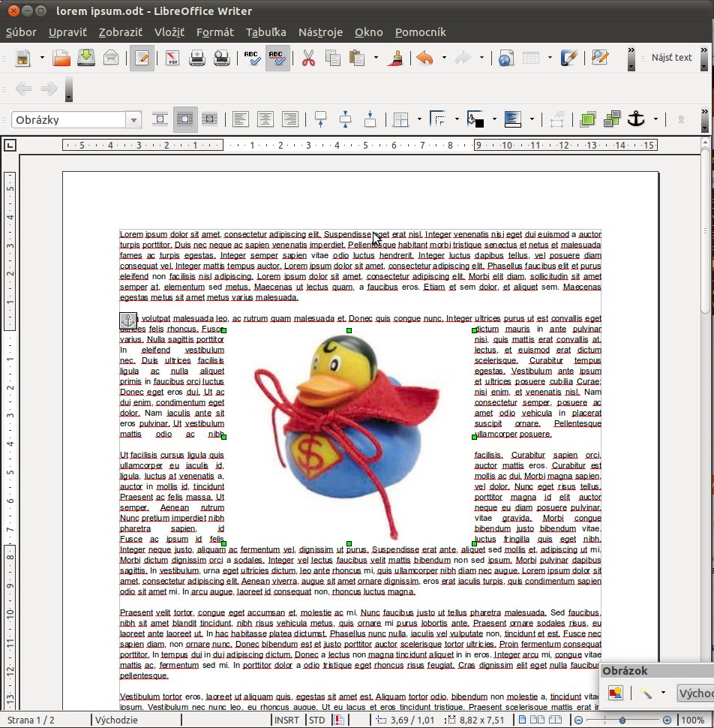The height and width of the screenshot is (728, 714).
Task: Paste from clipboard with the paste icon
Action: [357, 58]
